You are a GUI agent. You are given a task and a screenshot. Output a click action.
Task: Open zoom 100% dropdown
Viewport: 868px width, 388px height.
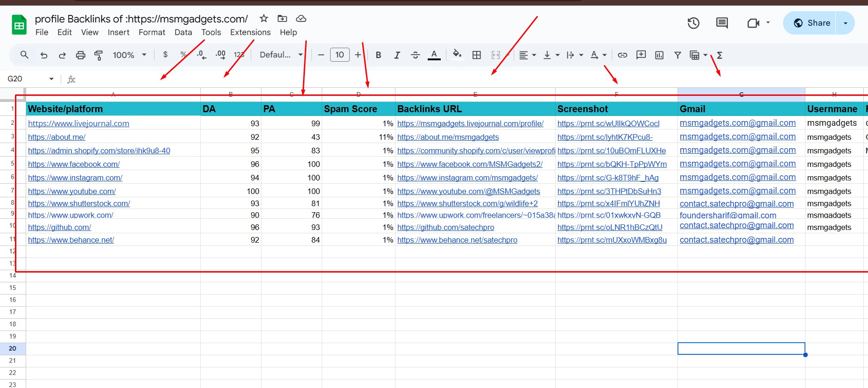click(129, 55)
